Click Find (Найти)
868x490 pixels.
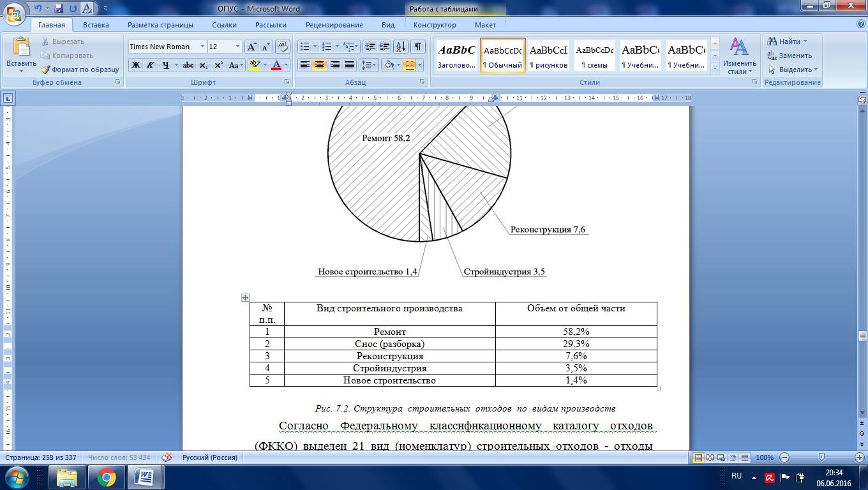click(788, 41)
